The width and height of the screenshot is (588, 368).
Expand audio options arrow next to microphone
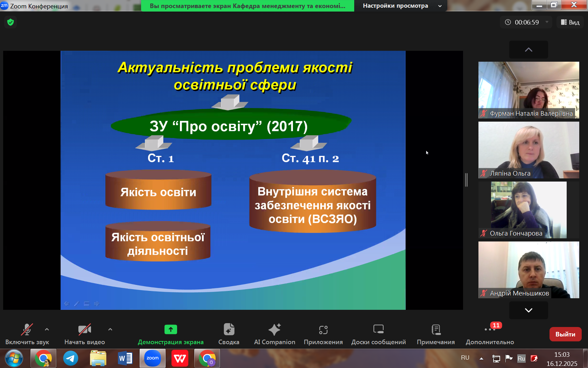pos(47,329)
